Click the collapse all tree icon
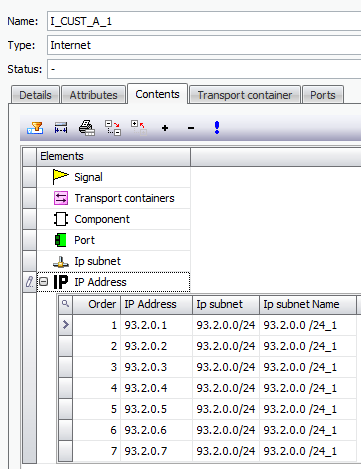361x469 pixels. [x=139, y=128]
